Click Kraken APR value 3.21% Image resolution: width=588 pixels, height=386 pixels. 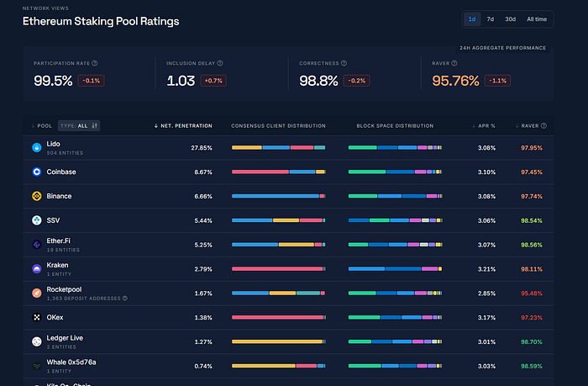pos(486,269)
